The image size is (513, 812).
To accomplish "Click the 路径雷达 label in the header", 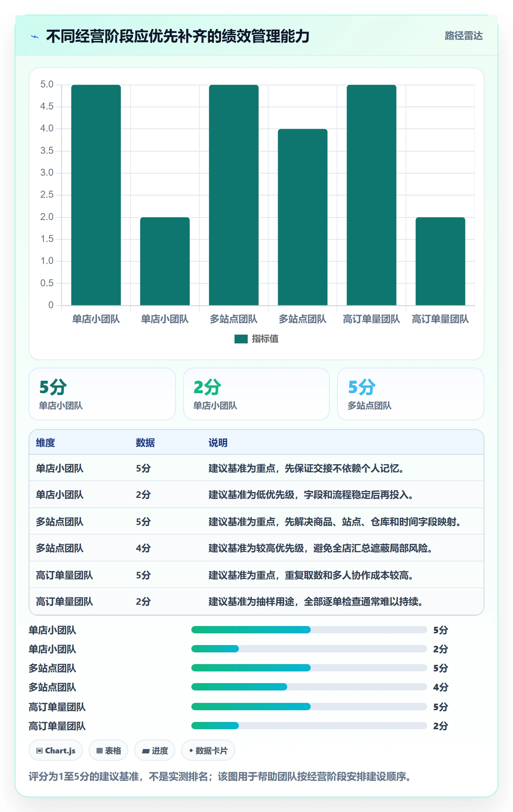I will click(464, 36).
